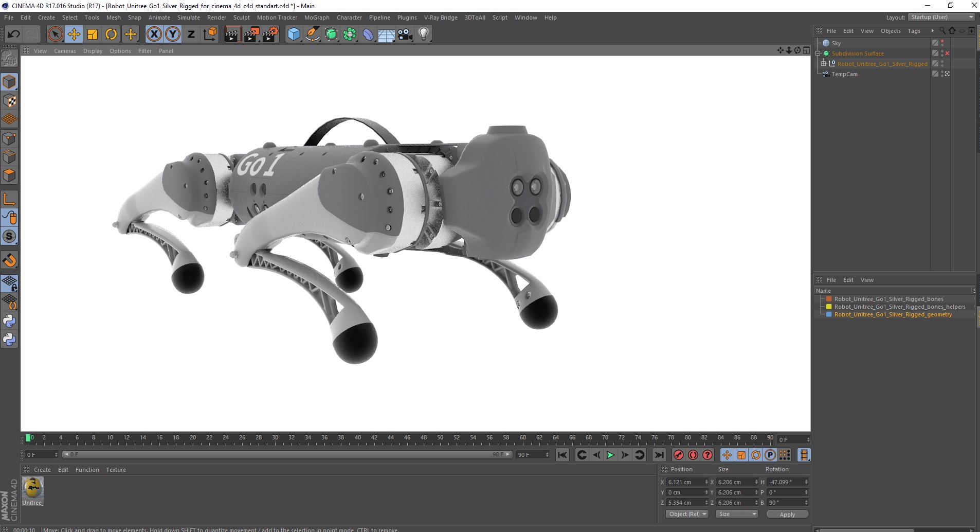Open the Objects menu in Object Manager
The width and height of the screenshot is (980, 532).
(x=891, y=31)
